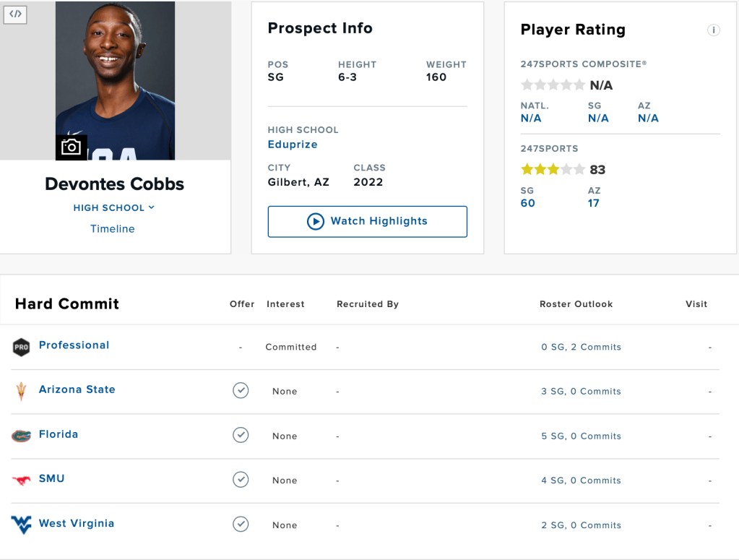
Task: Open the Eduprize high school link
Action: coord(293,145)
